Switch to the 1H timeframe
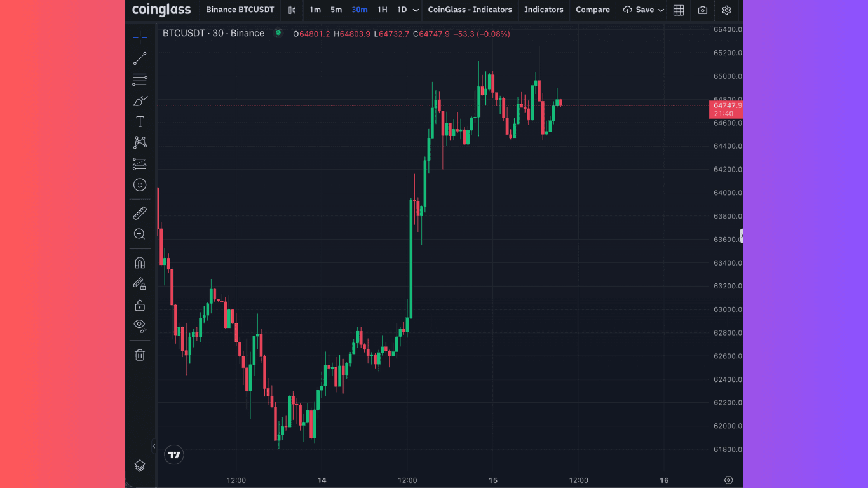Image resolution: width=868 pixels, height=488 pixels. coord(382,10)
